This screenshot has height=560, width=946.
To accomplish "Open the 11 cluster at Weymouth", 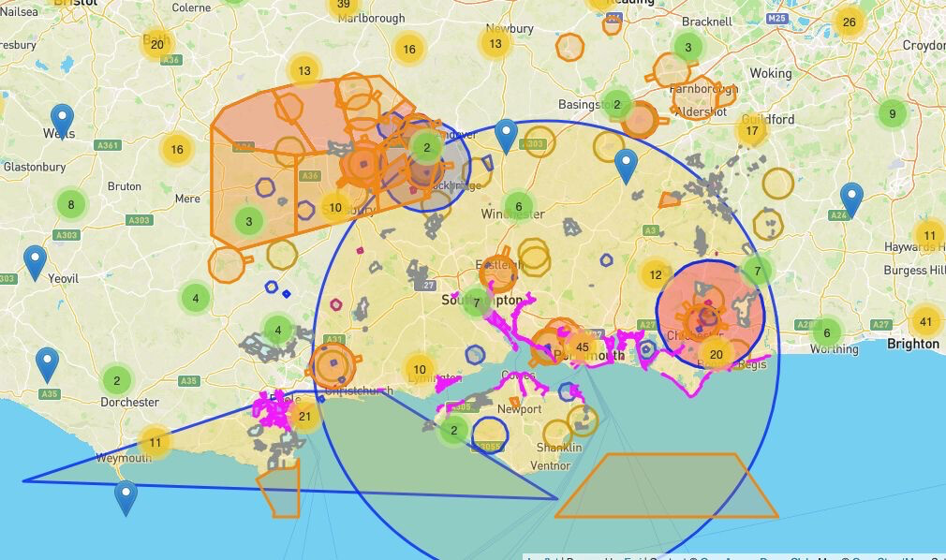I will point(155,442).
